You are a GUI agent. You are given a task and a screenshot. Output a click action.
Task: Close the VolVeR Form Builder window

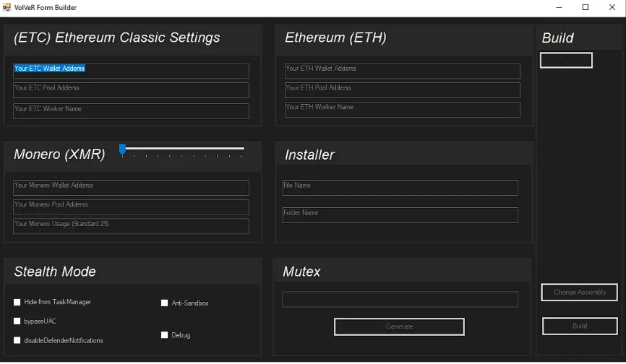click(612, 7)
